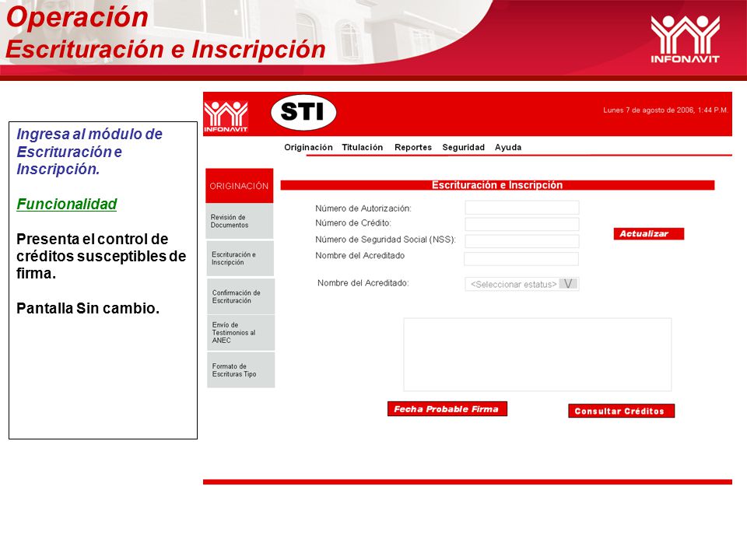The width and height of the screenshot is (747, 560).
Task: Click the date text Lunes 7 de agosto
Action: pos(665,110)
